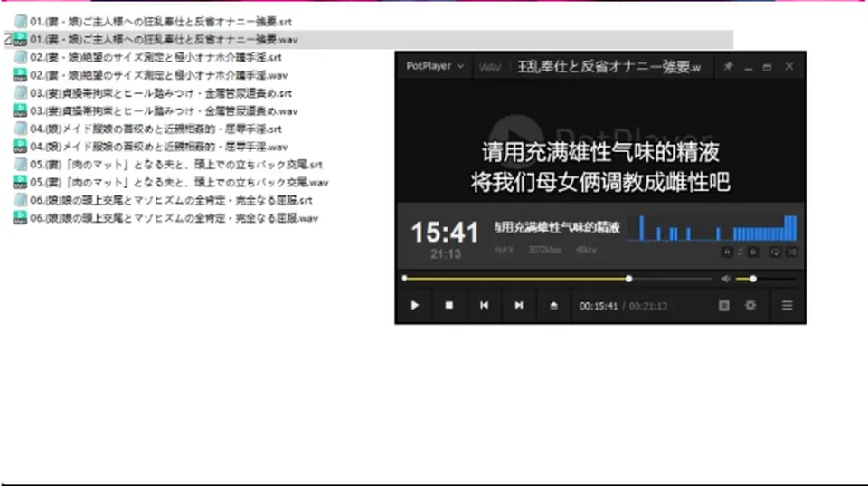Click the file icon of 03 .srt

21,93
